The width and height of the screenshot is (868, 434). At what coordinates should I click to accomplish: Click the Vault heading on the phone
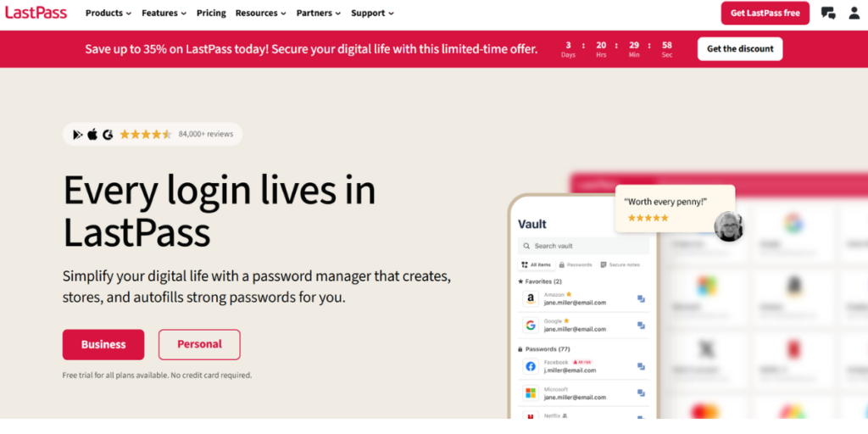(532, 224)
